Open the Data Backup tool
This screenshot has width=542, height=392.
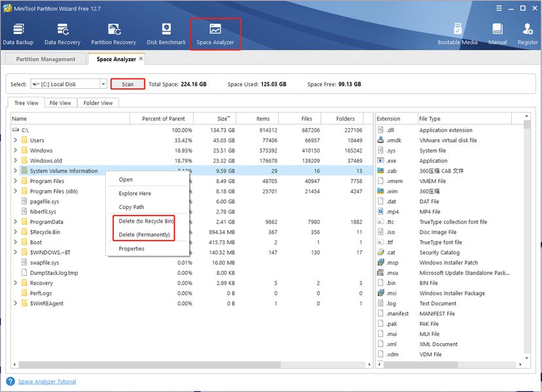click(x=18, y=34)
